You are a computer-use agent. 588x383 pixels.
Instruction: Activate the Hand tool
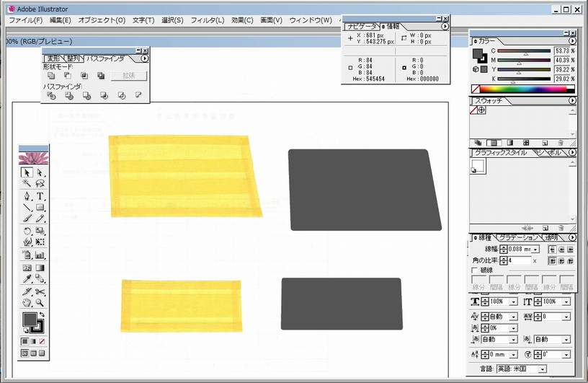27,302
